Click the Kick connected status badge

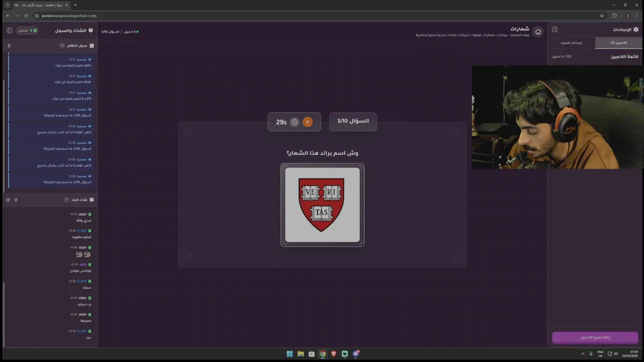coord(27,31)
